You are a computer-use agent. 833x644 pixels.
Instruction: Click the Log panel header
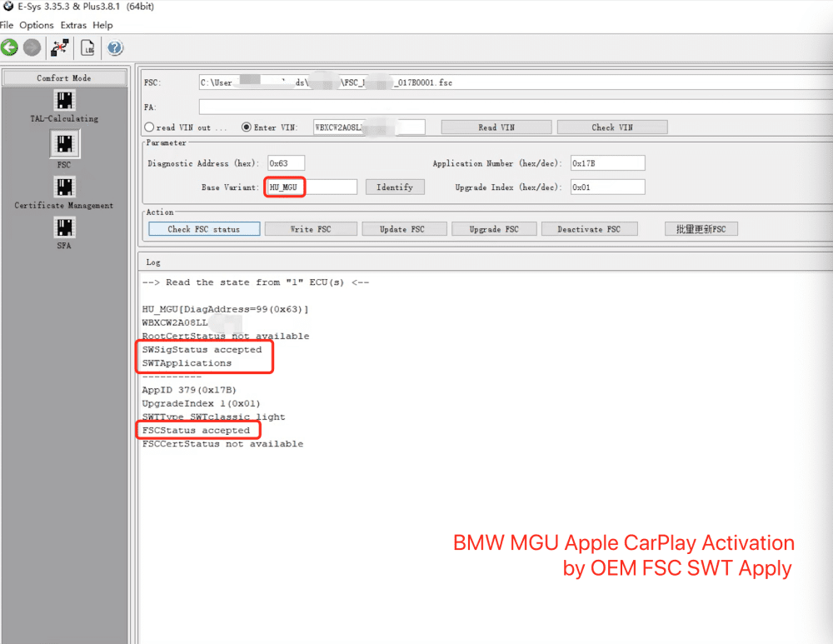coord(486,262)
